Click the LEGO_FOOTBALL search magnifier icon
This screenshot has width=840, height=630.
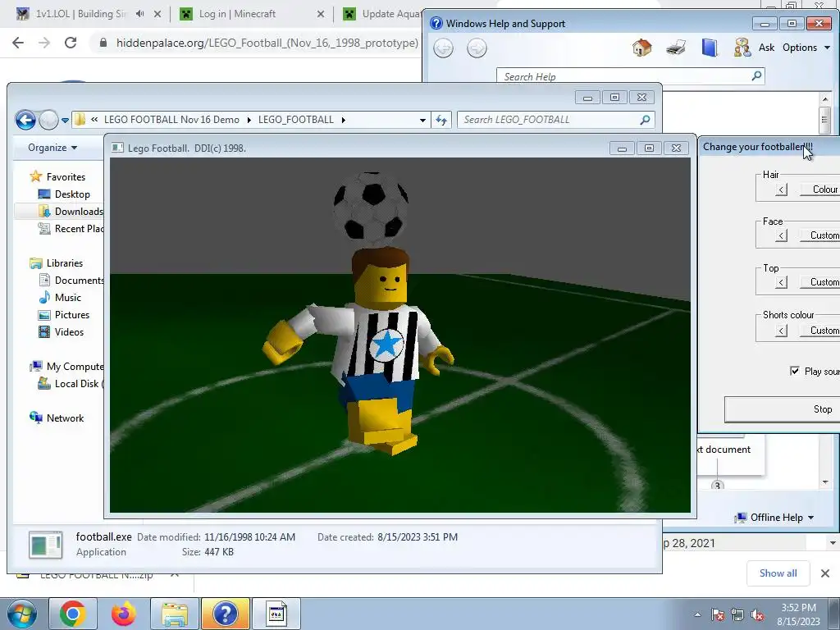click(x=645, y=120)
